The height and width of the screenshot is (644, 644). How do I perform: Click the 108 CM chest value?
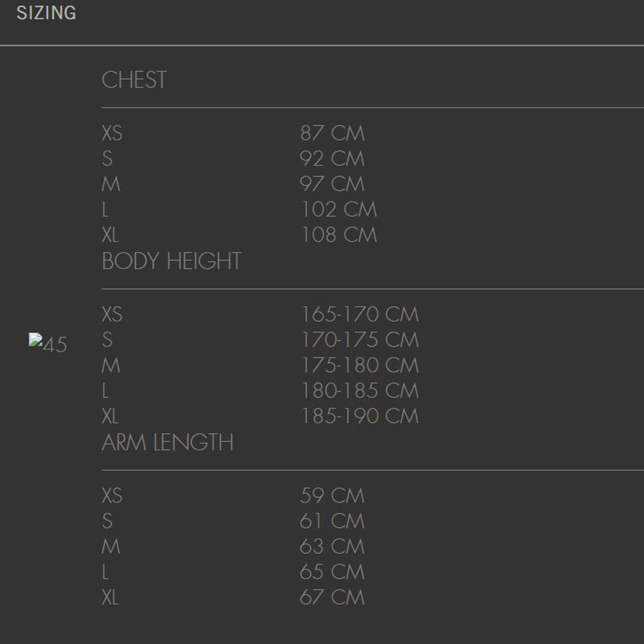click(339, 235)
